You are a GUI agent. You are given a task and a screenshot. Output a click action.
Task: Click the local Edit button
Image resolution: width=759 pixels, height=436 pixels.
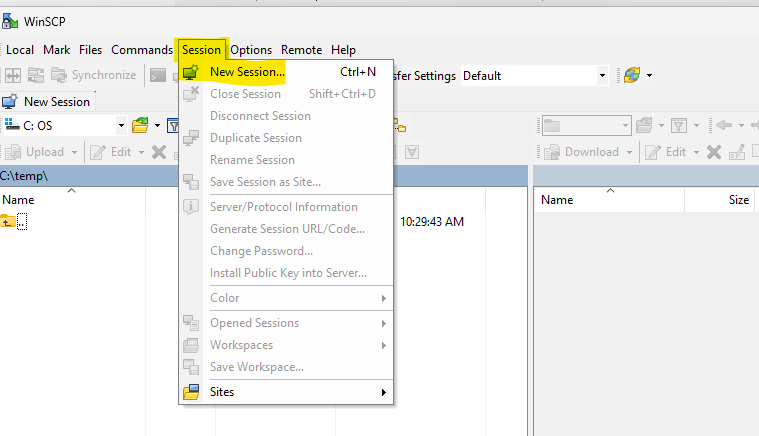click(x=111, y=152)
